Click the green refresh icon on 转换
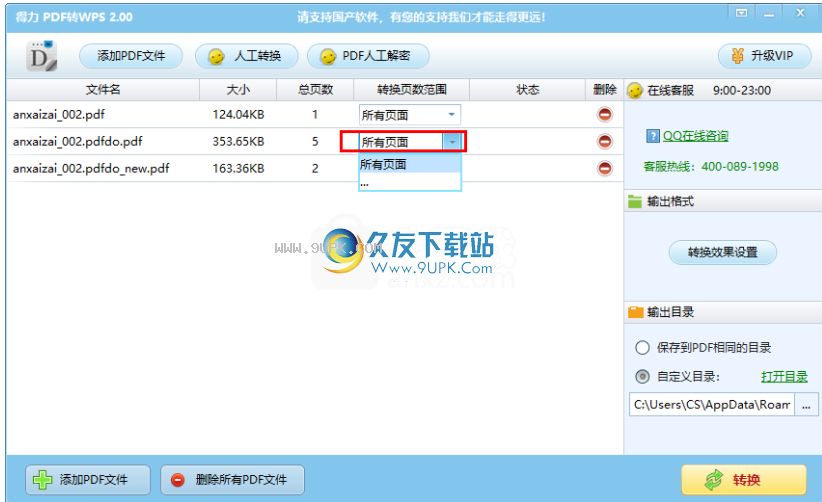822x502 pixels. (714, 479)
